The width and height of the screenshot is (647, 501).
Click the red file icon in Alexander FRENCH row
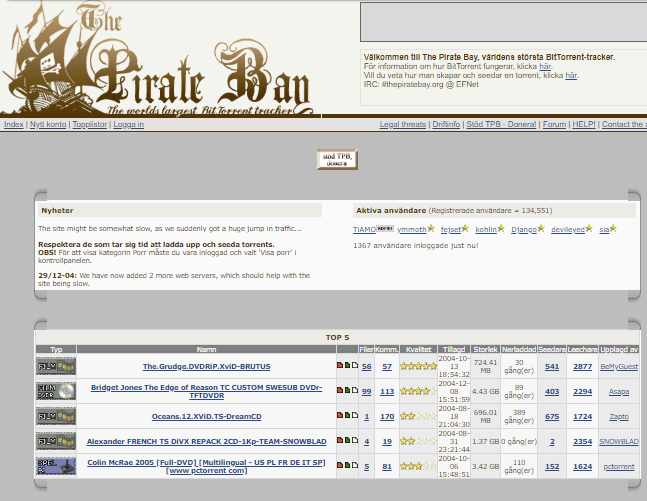[x=340, y=440]
